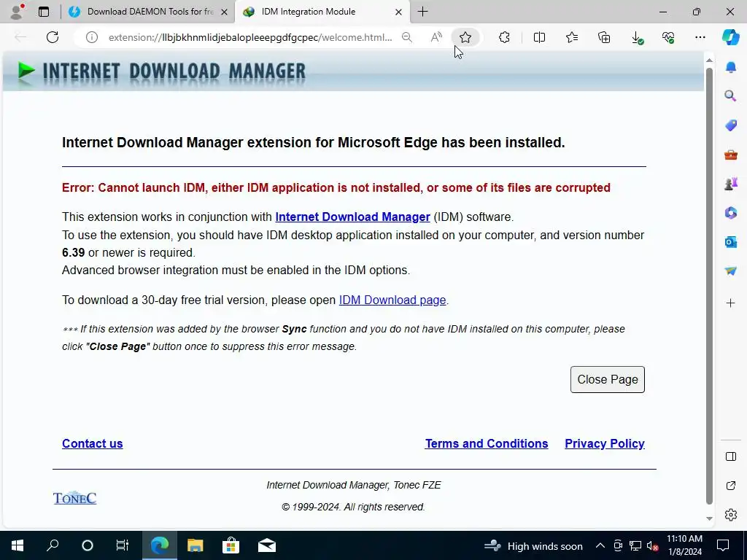Click the Close Page button
Image resolution: width=747 pixels, height=560 pixels.
[608, 379]
